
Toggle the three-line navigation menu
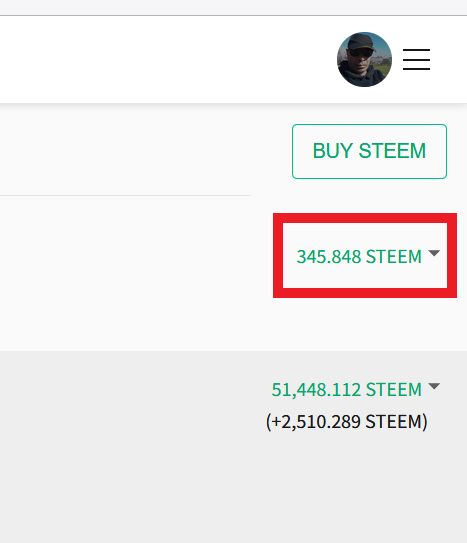pos(416,60)
